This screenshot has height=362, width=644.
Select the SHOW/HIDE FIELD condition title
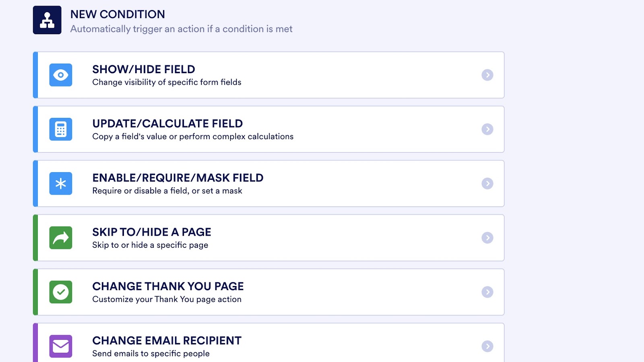pyautogui.click(x=144, y=69)
